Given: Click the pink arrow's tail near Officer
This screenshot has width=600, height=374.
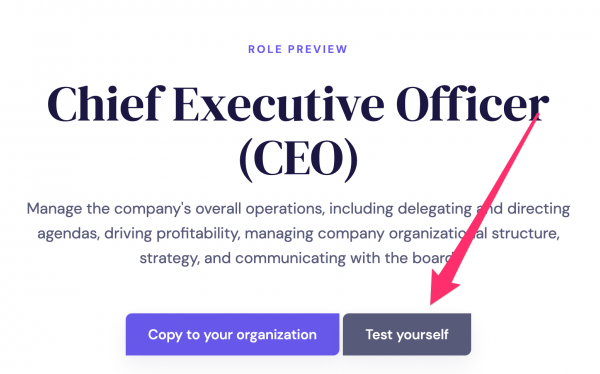Looking at the screenshot, I should coord(536,117).
